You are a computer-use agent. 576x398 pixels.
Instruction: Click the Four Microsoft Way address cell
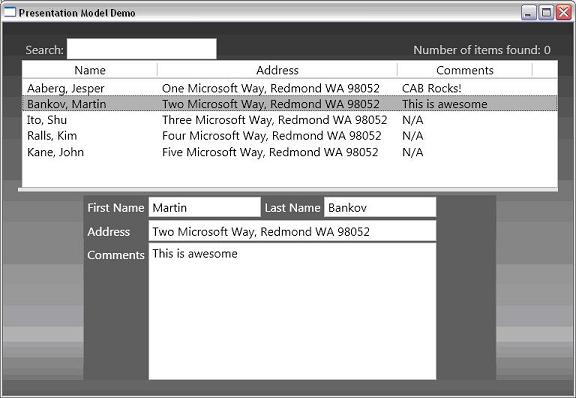pyautogui.click(x=271, y=136)
